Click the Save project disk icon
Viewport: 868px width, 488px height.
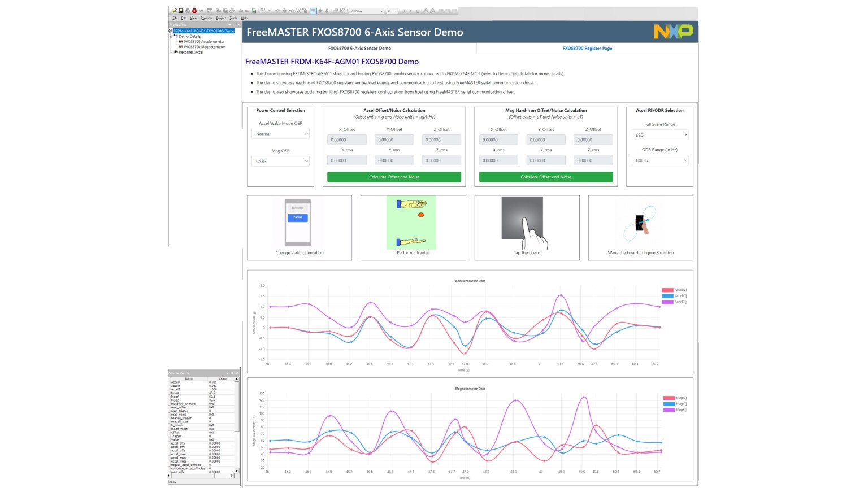click(181, 11)
